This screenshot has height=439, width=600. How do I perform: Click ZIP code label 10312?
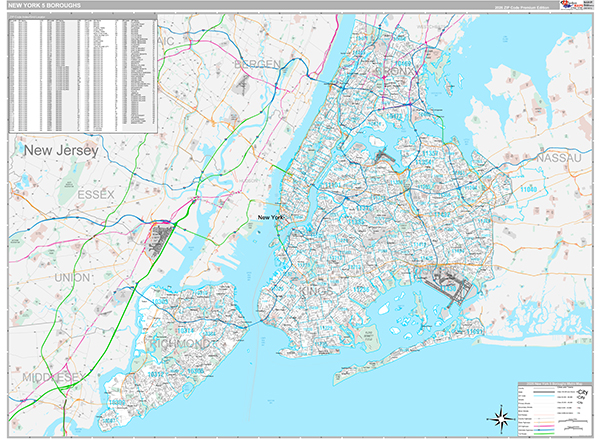tap(156, 374)
